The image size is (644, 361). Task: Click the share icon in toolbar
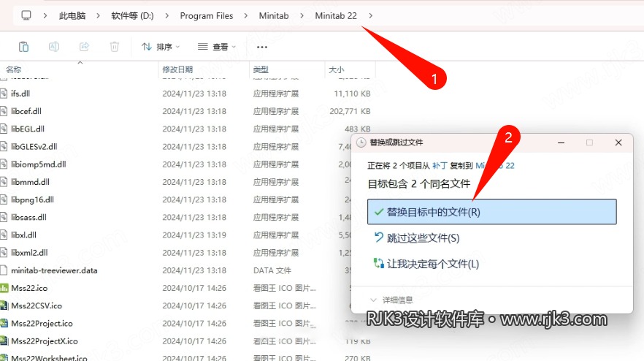(84, 47)
